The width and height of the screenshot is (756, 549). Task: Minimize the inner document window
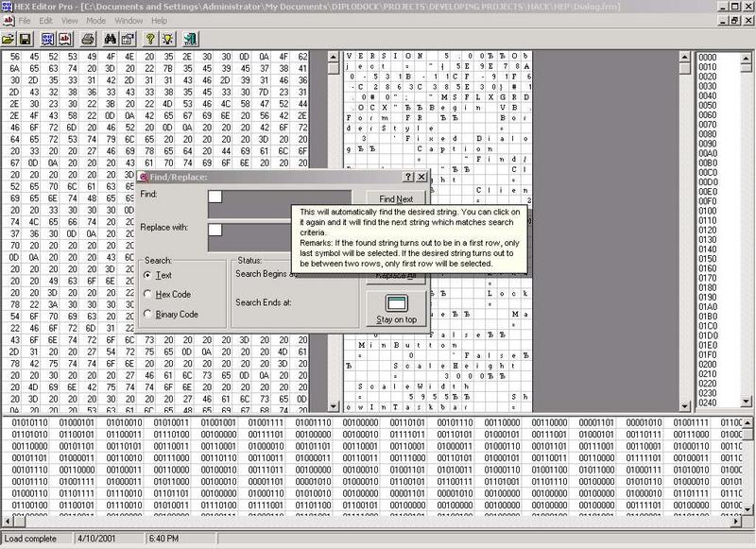click(723, 21)
